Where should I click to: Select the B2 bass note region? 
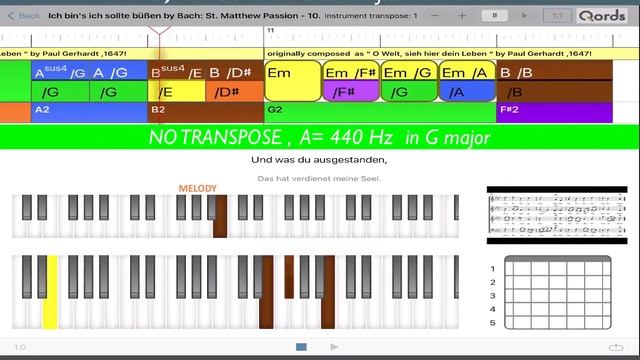(205, 112)
